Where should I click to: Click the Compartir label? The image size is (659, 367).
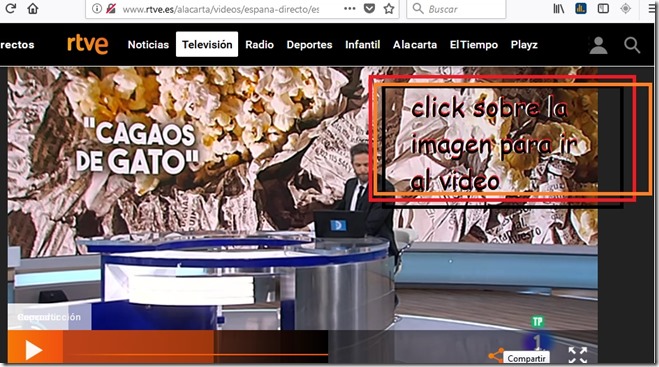coord(526,358)
